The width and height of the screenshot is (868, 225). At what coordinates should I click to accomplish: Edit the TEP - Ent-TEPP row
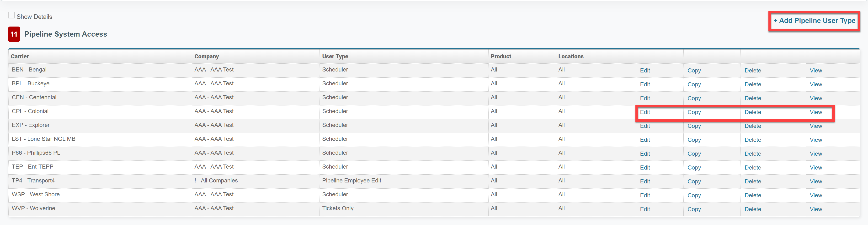point(644,168)
